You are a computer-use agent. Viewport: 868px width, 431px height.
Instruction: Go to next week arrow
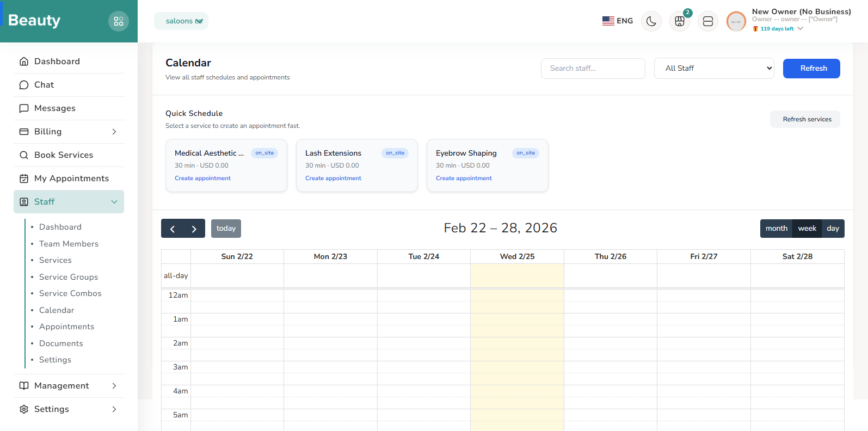[194, 229]
